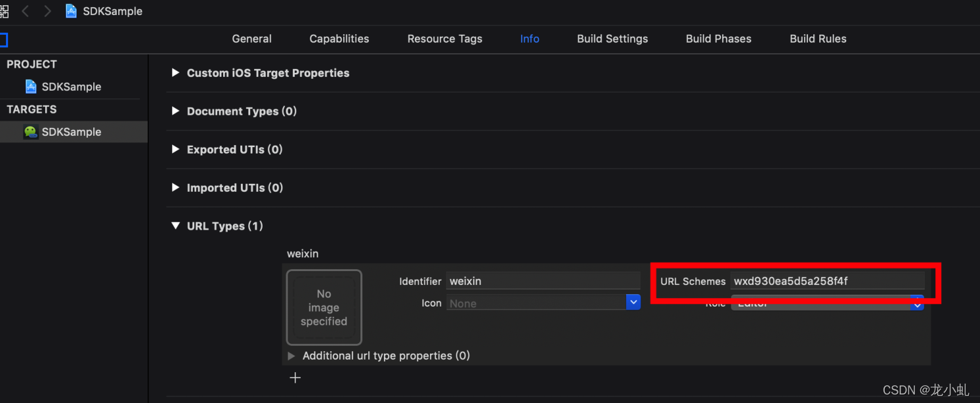Open the Icon dropdown menu

pos(633,303)
